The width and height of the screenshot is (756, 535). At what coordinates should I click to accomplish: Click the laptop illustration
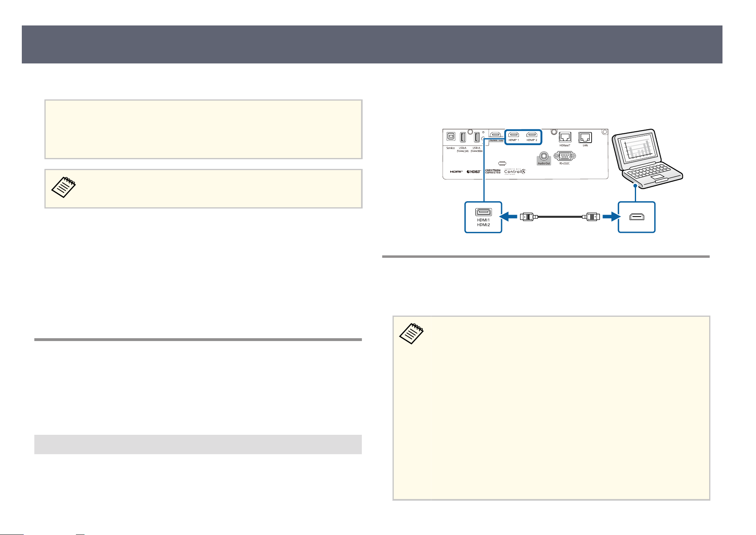coord(647,159)
